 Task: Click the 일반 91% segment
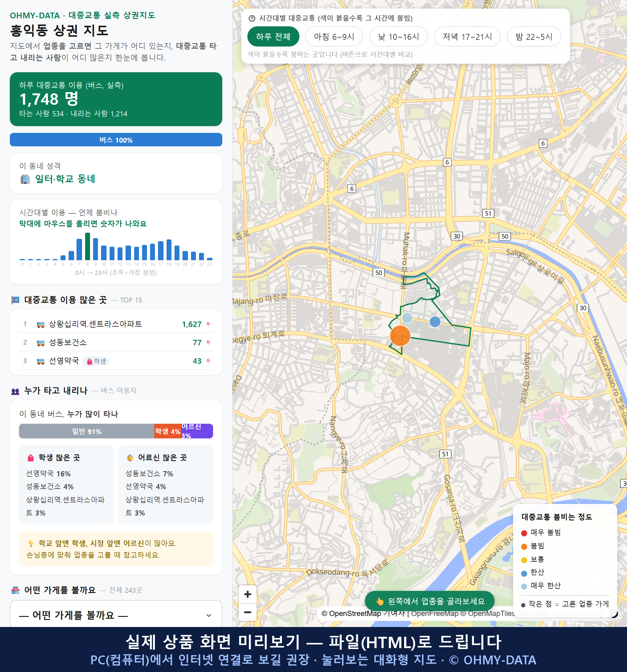(x=87, y=431)
